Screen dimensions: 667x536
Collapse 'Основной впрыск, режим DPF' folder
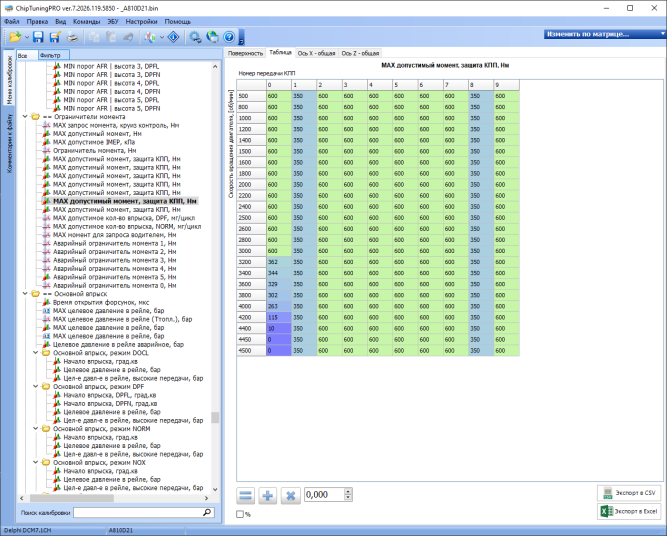[36, 386]
